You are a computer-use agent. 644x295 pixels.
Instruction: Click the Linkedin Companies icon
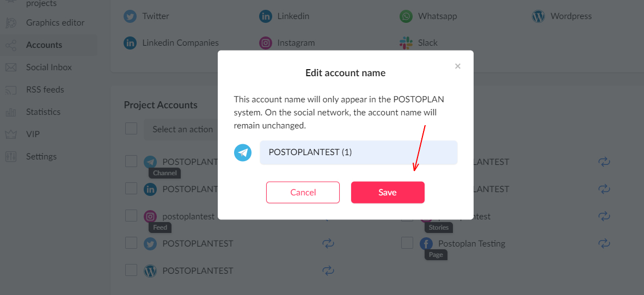(x=130, y=43)
